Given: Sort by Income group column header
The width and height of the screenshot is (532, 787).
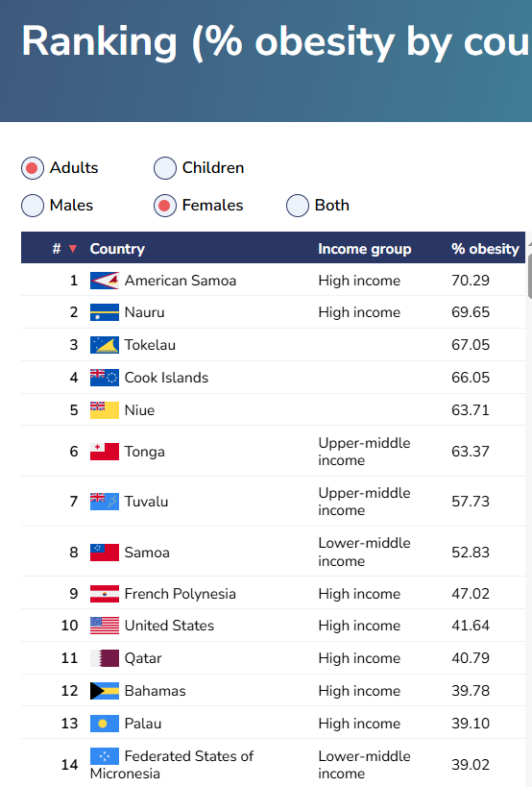Looking at the screenshot, I should click(365, 249).
